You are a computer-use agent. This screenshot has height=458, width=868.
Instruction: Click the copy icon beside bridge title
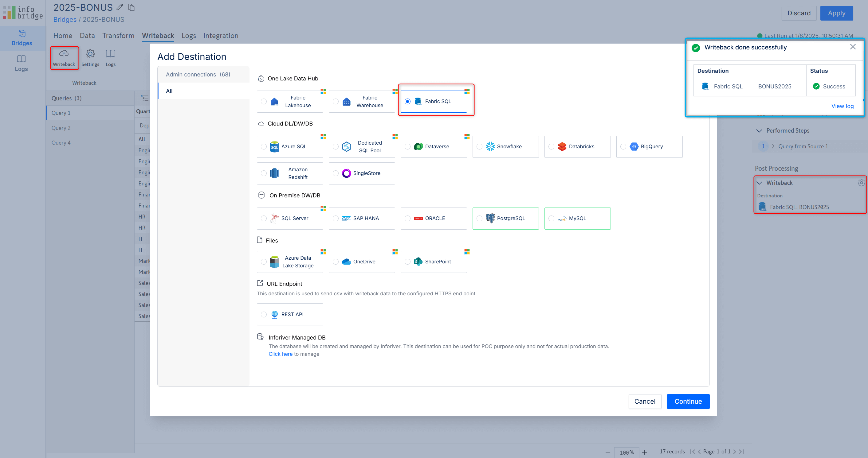(132, 7)
